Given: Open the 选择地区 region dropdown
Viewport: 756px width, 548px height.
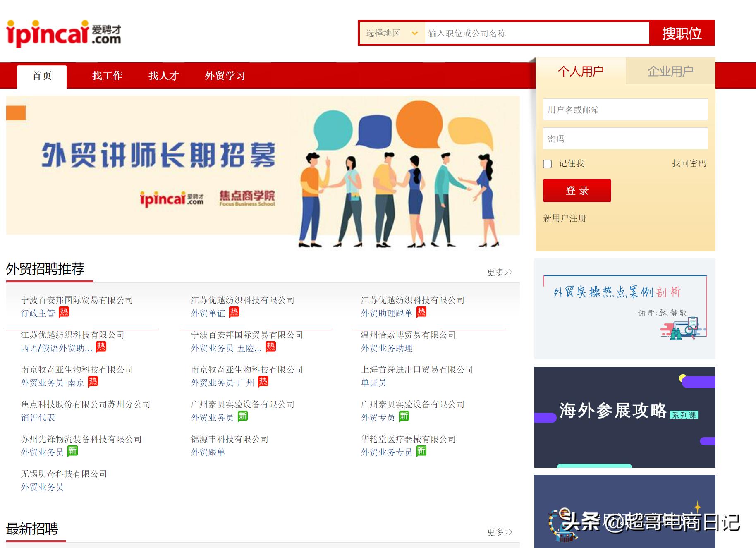Looking at the screenshot, I should coord(391,33).
